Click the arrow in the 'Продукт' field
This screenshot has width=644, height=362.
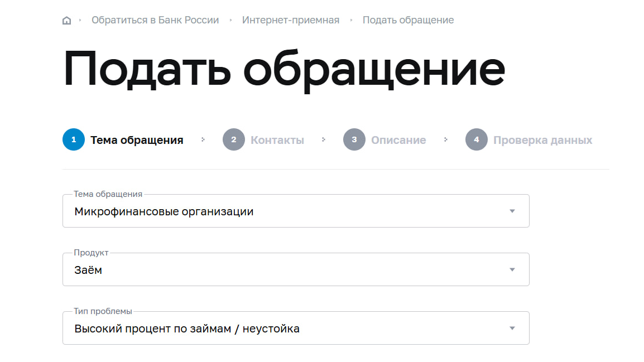[x=512, y=270]
